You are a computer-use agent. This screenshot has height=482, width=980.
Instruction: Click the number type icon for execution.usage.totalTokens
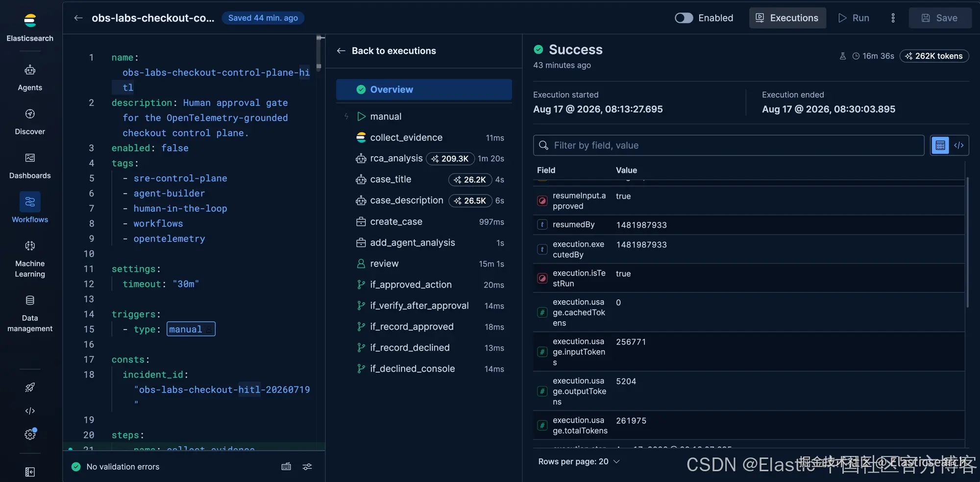[542, 425]
